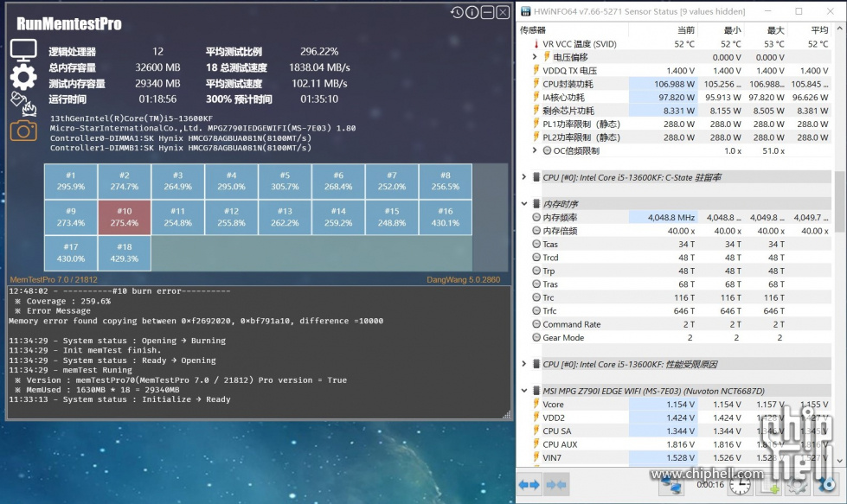Take a screenshot with the orange camera icon
This screenshot has height=504, width=847.
[23, 131]
